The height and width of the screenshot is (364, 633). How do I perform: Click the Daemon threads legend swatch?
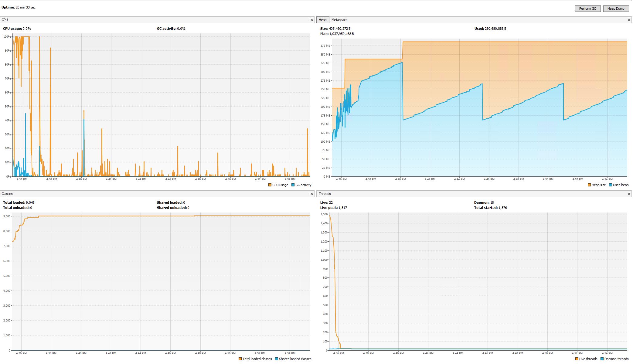[x=602, y=359]
